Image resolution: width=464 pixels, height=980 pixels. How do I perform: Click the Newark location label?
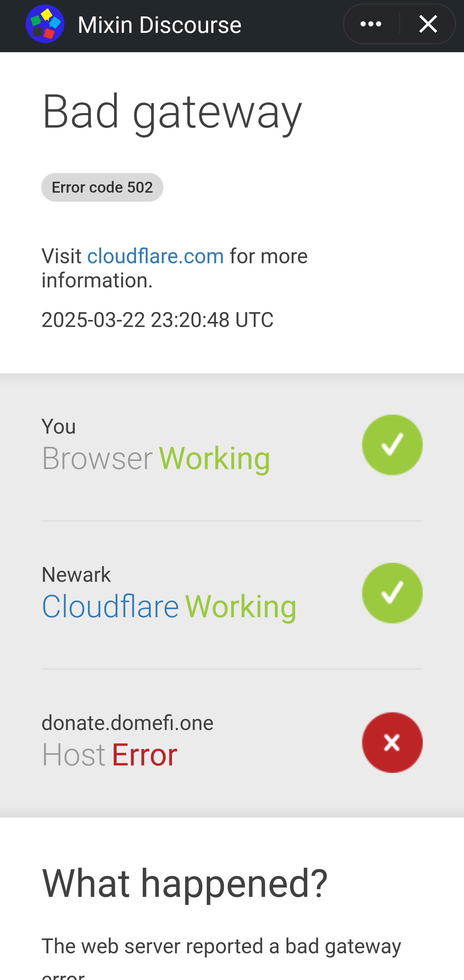(76, 574)
